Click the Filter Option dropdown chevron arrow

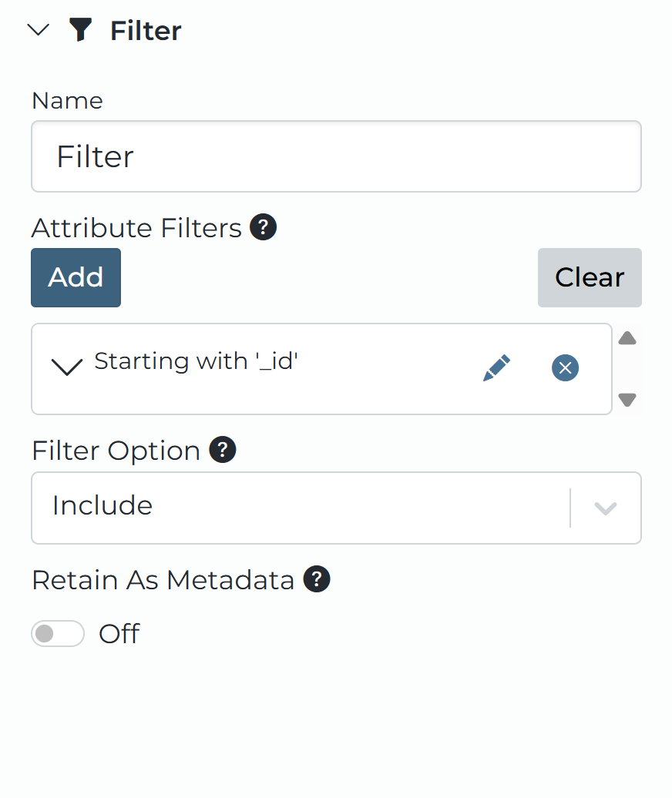point(606,508)
